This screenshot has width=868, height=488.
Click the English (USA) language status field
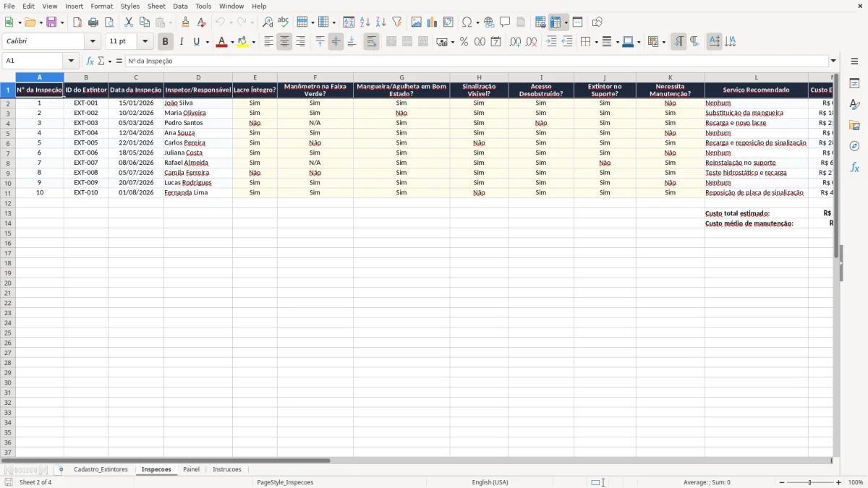click(490, 482)
